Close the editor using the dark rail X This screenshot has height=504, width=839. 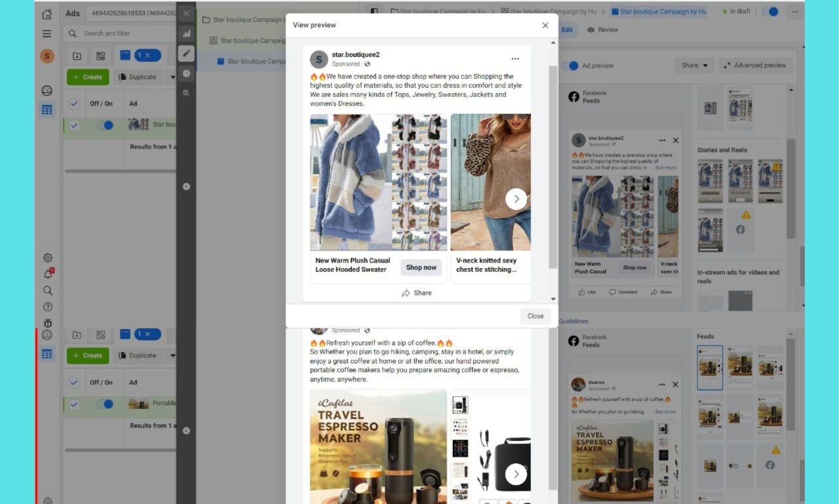(186, 13)
